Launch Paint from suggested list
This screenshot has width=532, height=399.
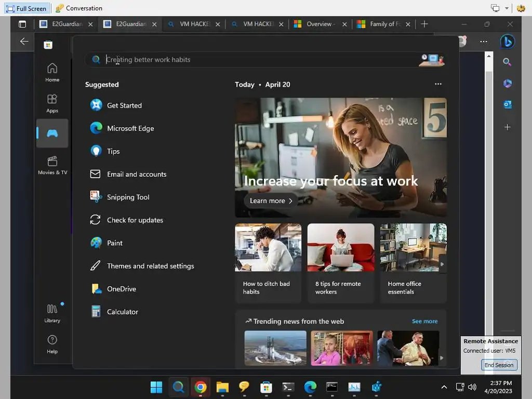pyautogui.click(x=106, y=243)
